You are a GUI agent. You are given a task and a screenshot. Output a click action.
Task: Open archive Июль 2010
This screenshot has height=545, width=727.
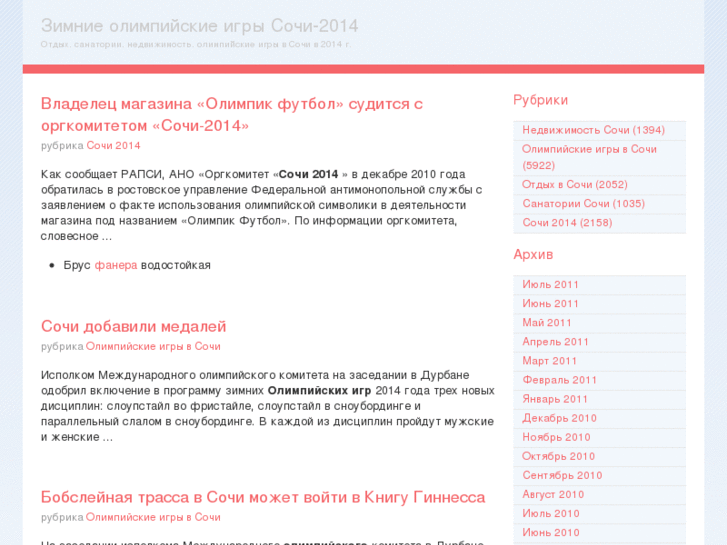pyautogui.click(x=551, y=513)
